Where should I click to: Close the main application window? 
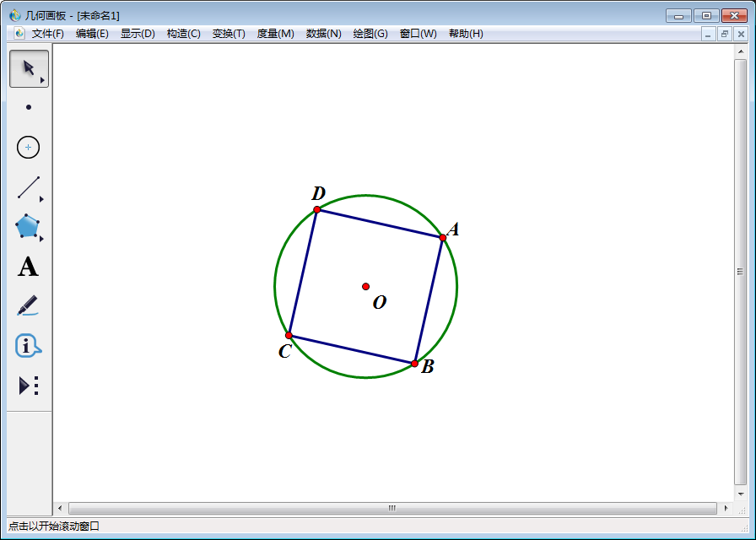coord(734,16)
